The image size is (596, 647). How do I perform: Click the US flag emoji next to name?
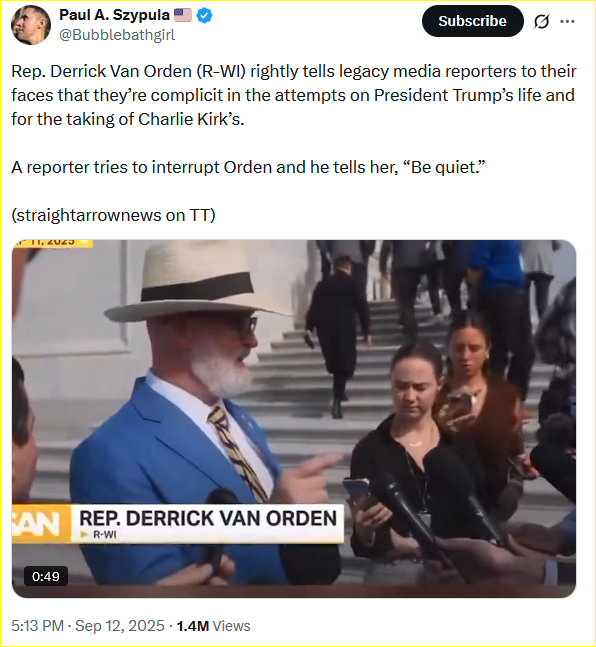183,15
